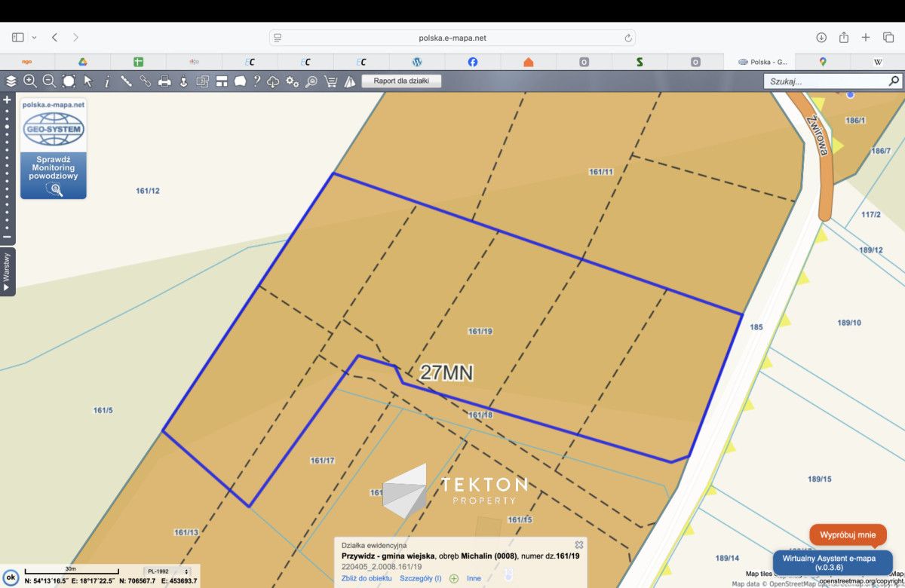Click the help question mark icon
This screenshot has height=588, width=905.
click(257, 81)
